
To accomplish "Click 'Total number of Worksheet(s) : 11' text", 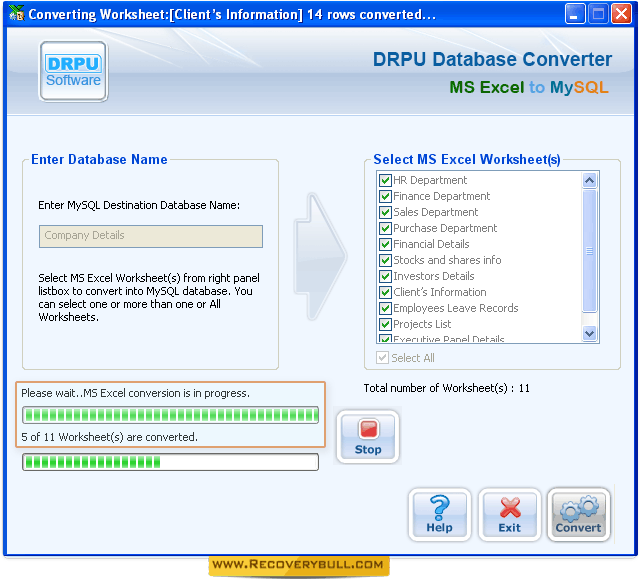I will coord(447,388).
